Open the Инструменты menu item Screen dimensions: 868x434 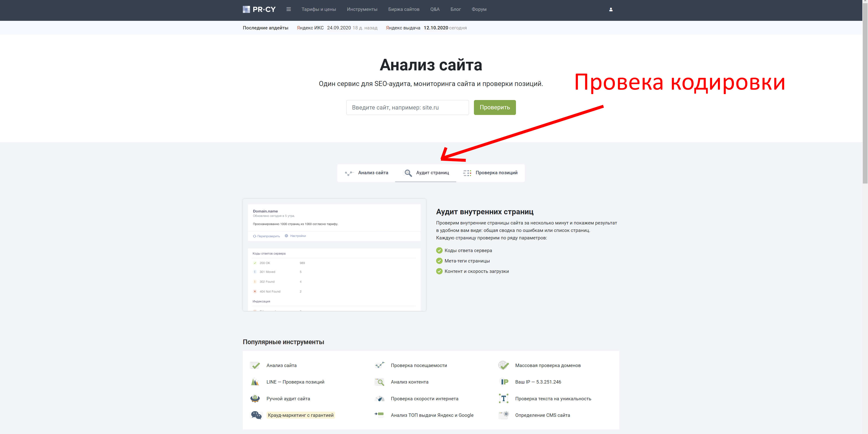point(362,10)
